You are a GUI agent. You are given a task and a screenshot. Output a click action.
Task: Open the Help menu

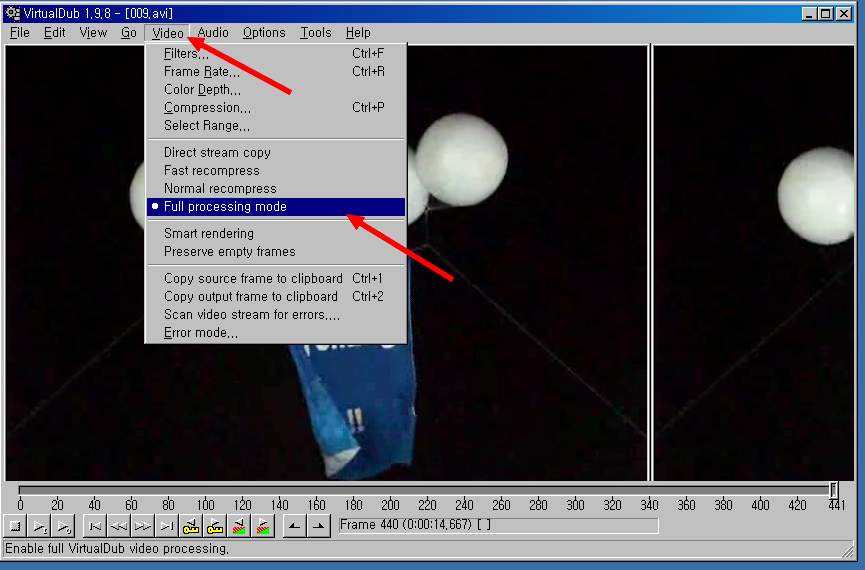(358, 33)
